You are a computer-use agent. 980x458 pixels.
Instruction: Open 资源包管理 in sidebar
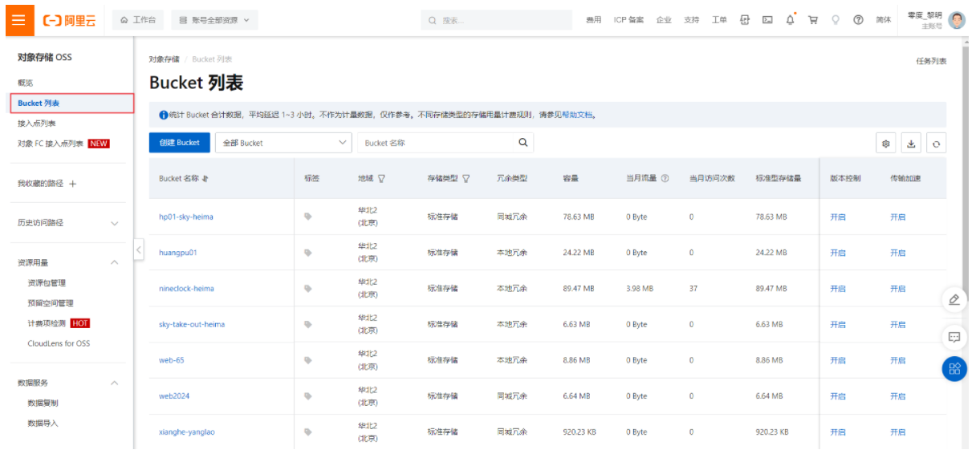[47, 283]
